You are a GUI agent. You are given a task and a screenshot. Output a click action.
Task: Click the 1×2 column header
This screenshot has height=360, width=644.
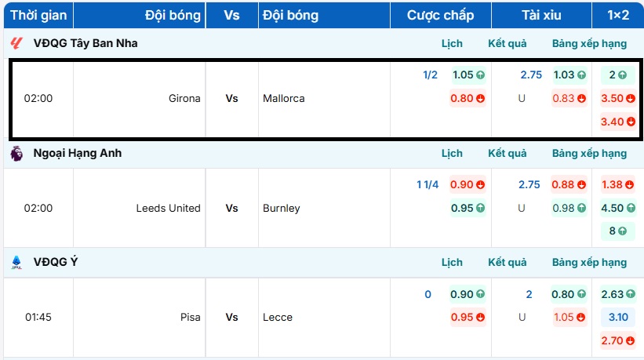click(617, 15)
